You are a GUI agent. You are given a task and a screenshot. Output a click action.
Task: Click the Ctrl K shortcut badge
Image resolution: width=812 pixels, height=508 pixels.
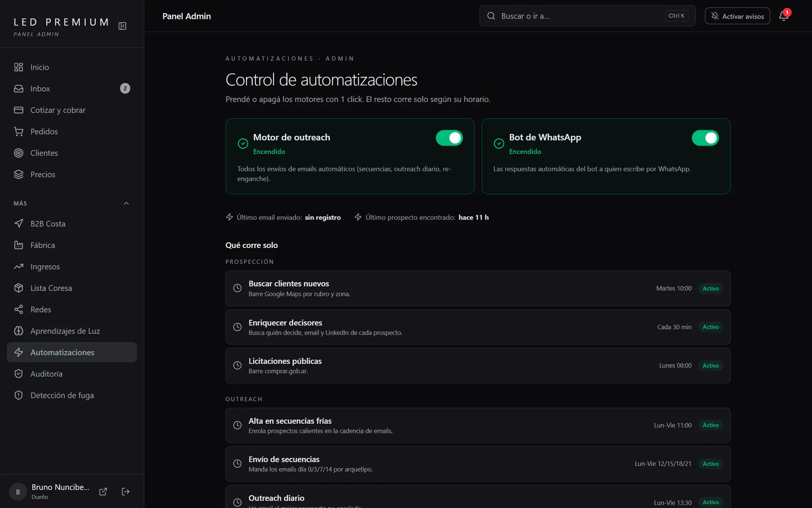click(676, 16)
